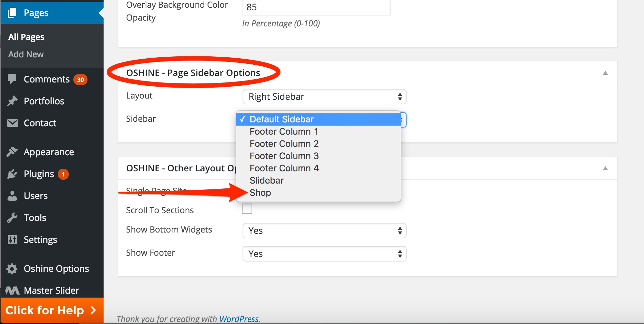644x324 pixels.
Task: Open the Contact admin menu
Action: click(52, 123)
